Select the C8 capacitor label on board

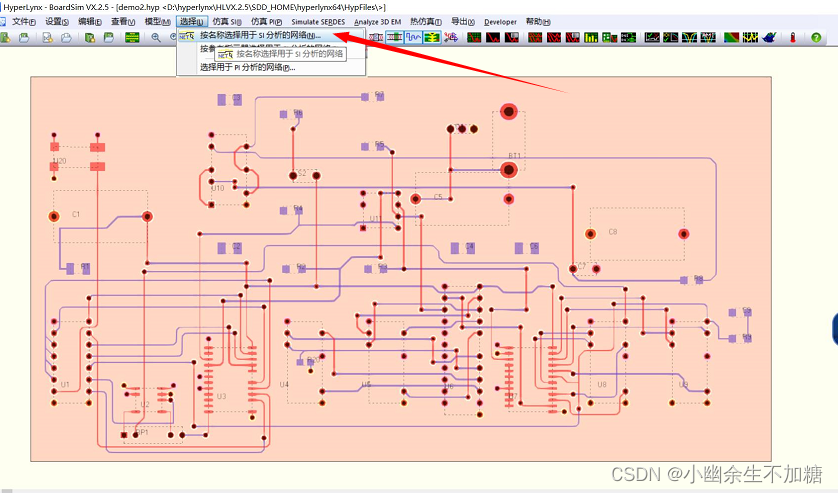(x=612, y=232)
